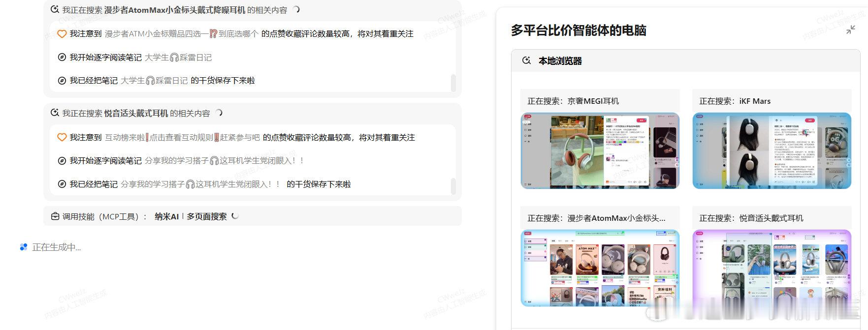The width and height of the screenshot is (868, 330).
Task: Click compass icon beside 我开始逐字阅读笔记 分享我的学习搭子
Action: (62, 160)
